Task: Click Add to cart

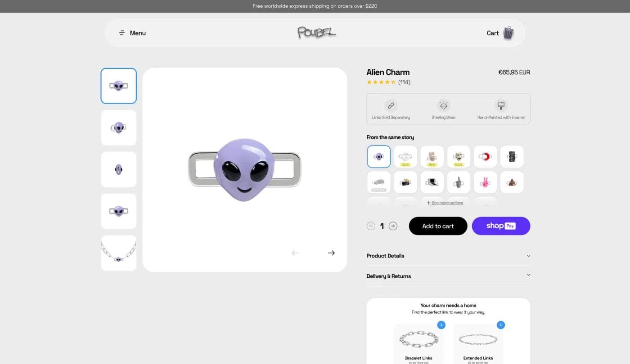Action: (x=437, y=226)
